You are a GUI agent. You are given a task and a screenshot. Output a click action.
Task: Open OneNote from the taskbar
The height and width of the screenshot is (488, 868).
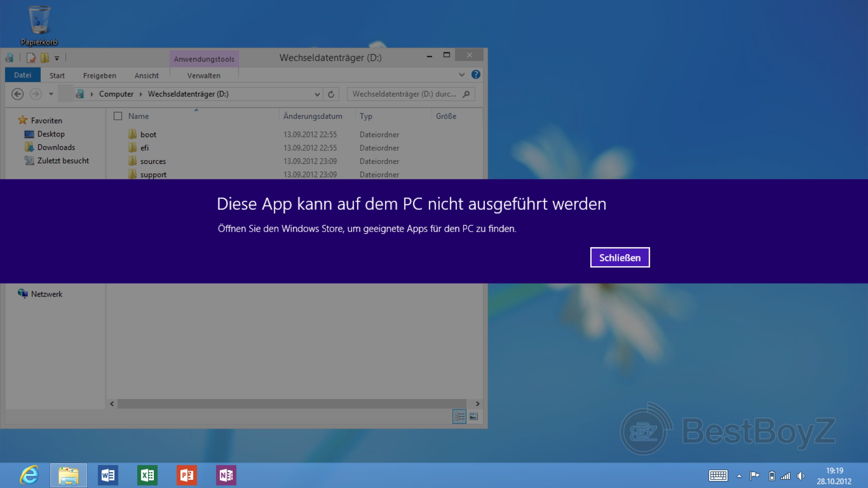[x=226, y=475]
